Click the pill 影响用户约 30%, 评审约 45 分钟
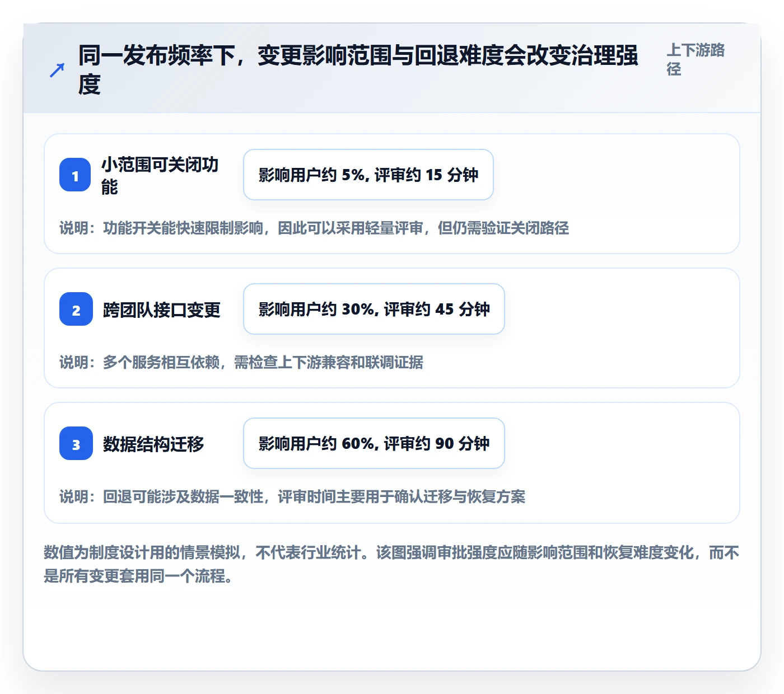Screen dimensions: 784x694 (x=374, y=309)
